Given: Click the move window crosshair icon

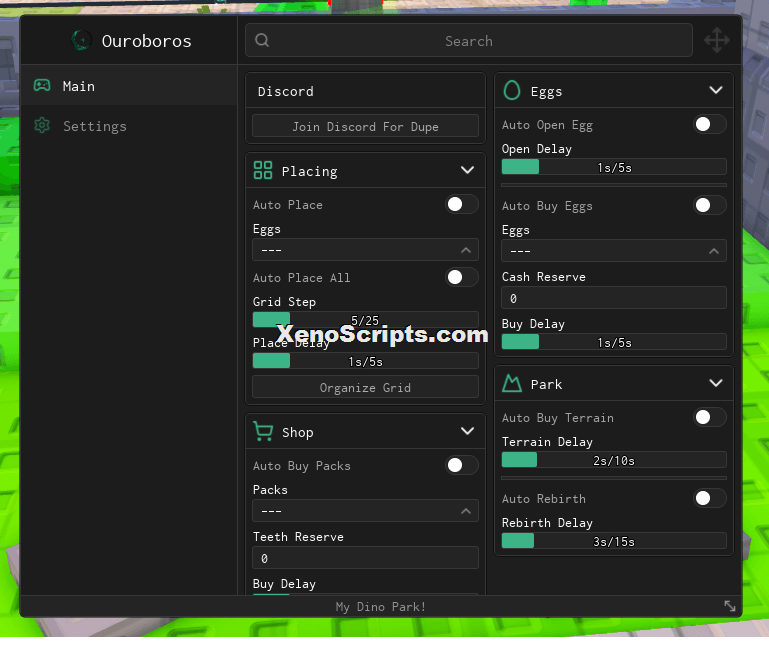Looking at the screenshot, I should (x=717, y=40).
